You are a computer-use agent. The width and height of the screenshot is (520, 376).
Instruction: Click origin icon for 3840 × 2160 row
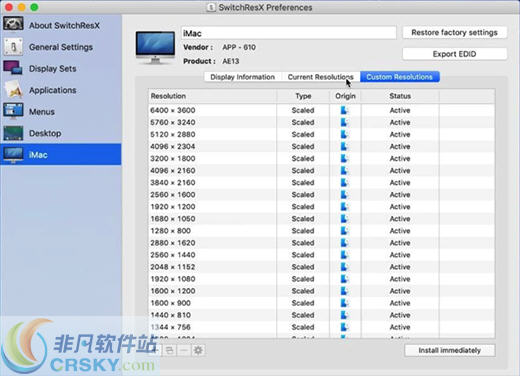pyautogui.click(x=344, y=182)
